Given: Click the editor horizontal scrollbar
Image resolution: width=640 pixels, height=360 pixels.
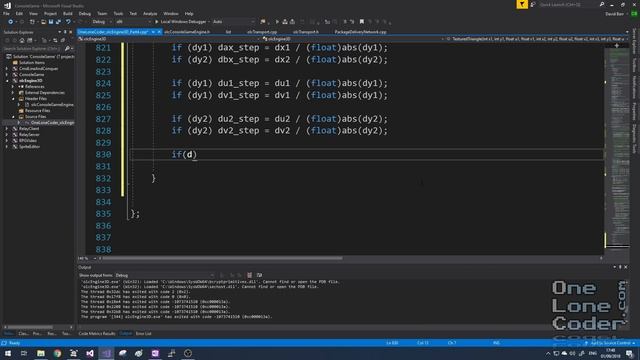Looking at the screenshot, I should 222,258.
